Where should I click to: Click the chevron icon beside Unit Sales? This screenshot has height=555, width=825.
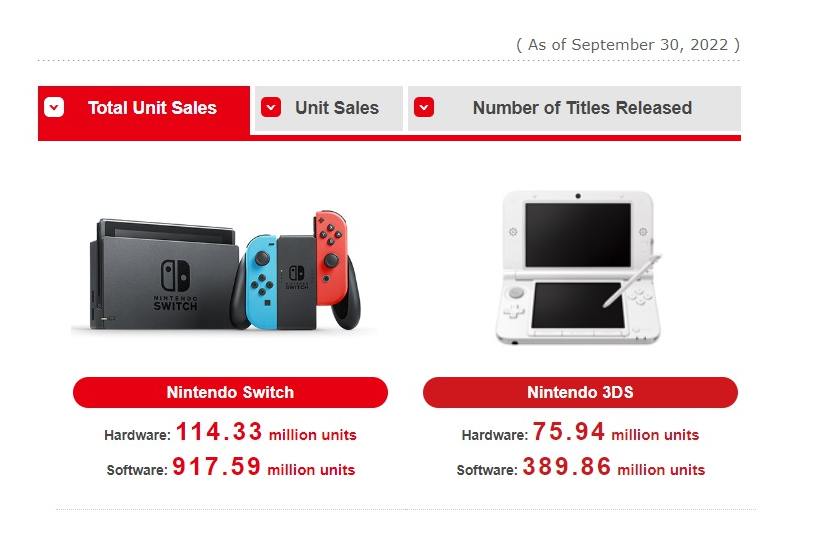tap(271, 107)
